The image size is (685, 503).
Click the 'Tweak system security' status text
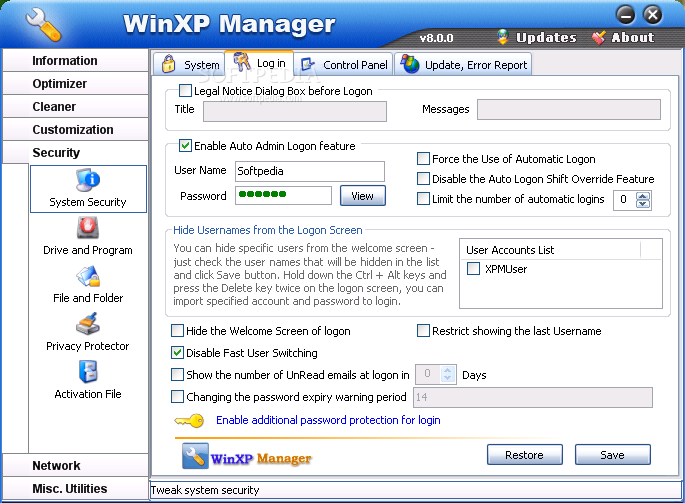coord(205,490)
